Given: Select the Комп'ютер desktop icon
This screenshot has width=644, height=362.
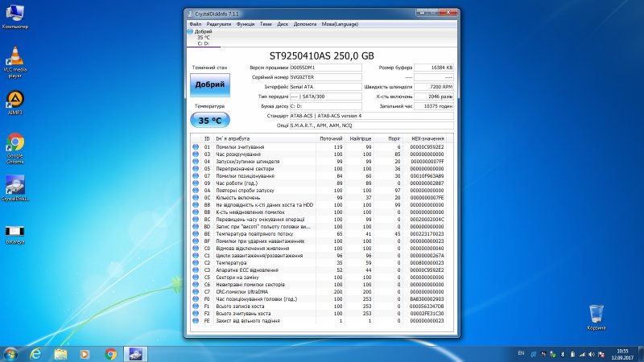Looking at the screenshot, I should click(x=15, y=14).
